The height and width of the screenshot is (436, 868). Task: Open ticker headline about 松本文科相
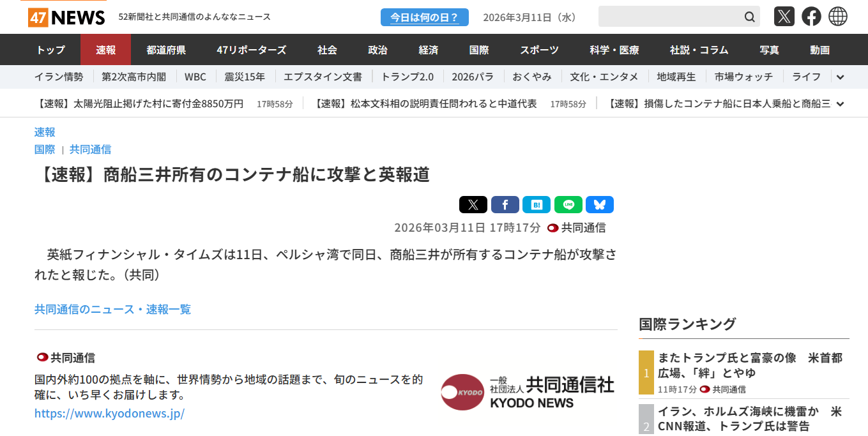426,103
